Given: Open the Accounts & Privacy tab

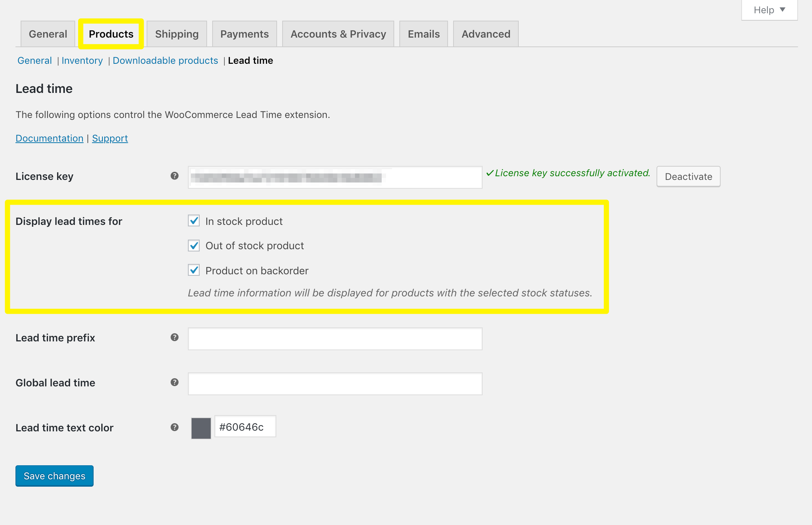Looking at the screenshot, I should coord(338,34).
